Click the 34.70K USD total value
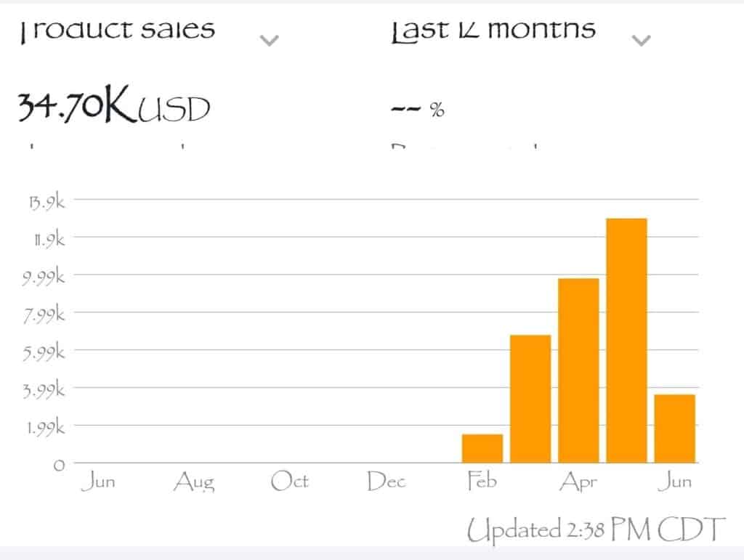The height and width of the screenshot is (560, 744). pos(114,104)
